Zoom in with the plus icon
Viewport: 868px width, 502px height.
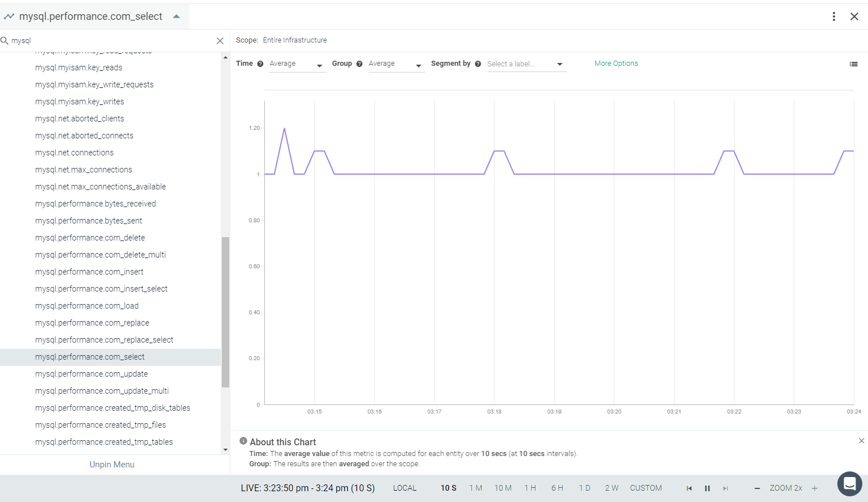tap(815, 488)
